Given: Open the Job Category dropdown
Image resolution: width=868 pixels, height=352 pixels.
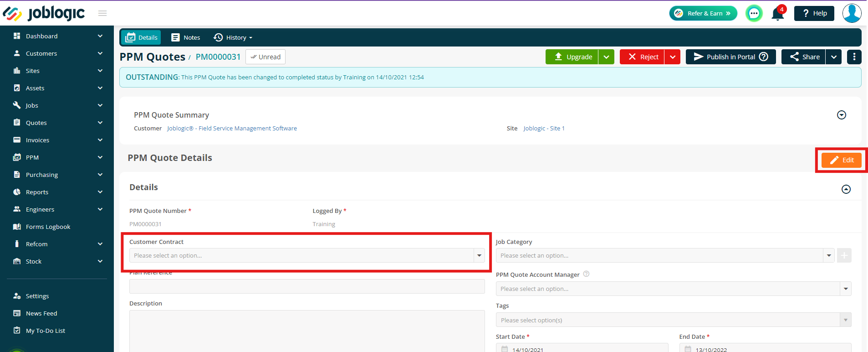Looking at the screenshot, I should pyautogui.click(x=665, y=255).
